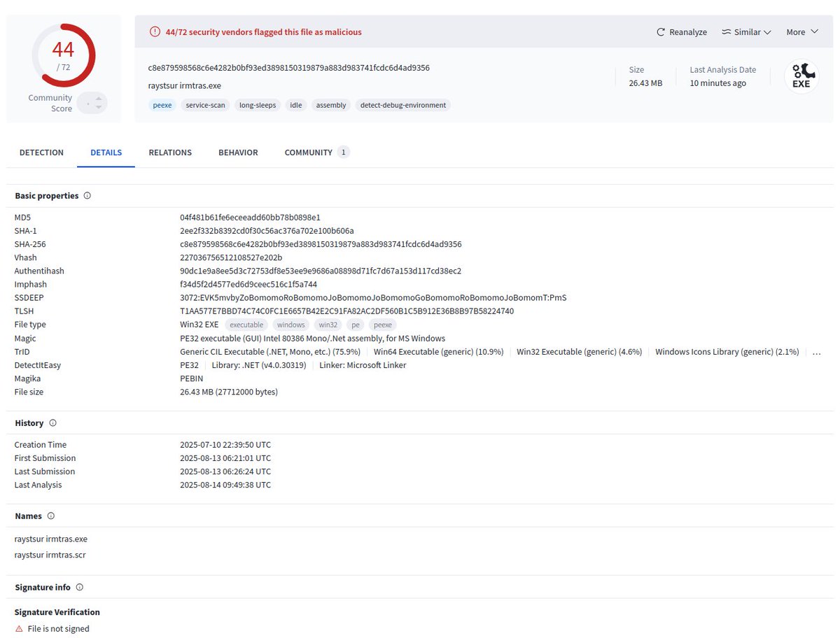
Task: Click the info icon beside Signature info
Action: 79,588
